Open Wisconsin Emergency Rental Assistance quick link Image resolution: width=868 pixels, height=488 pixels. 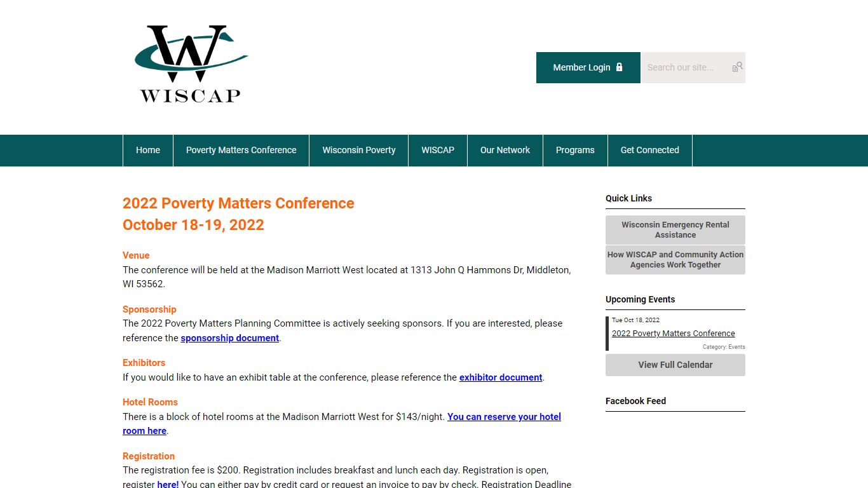pos(675,230)
